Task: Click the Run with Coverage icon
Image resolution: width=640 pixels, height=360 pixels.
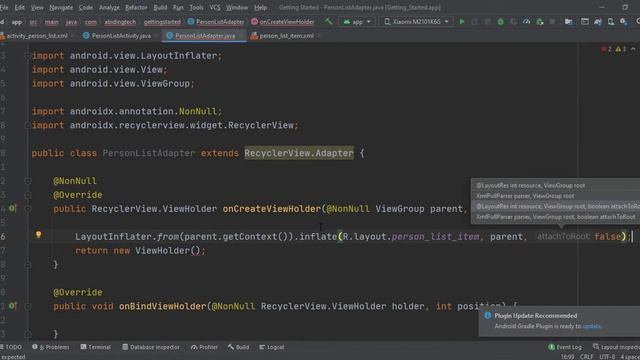Action: tap(513, 22)
